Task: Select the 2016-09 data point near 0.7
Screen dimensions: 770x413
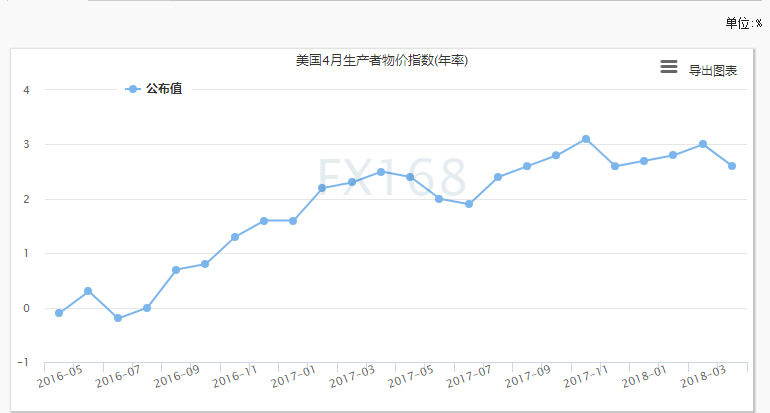Action: click(176, 270)
